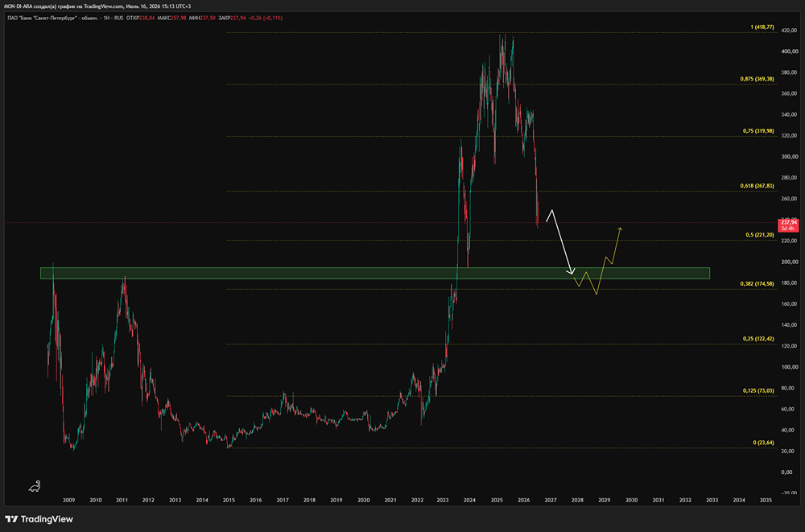Image resolution: width=805 pixels, height=532 pixels.
Task: Click the red 237,94 current price label
Action: tap(788, 225)
